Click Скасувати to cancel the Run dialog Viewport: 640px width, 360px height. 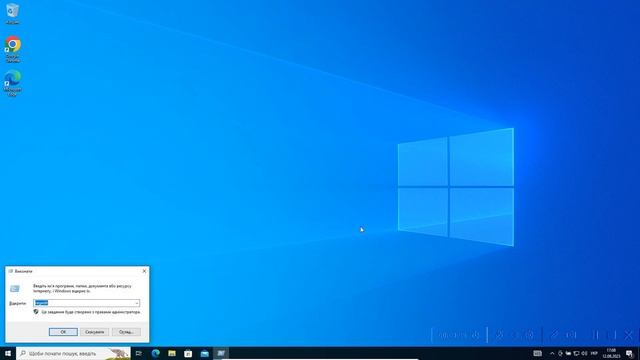[x=95, y=332]
